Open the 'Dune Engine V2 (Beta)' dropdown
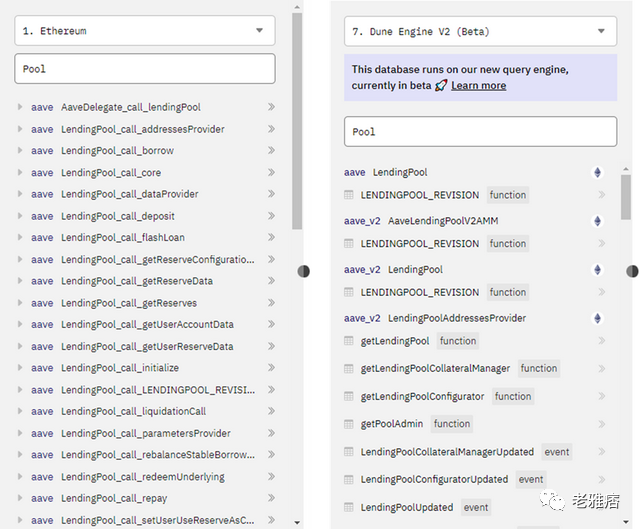The image size is (640, 529). [x=480, y=31]
